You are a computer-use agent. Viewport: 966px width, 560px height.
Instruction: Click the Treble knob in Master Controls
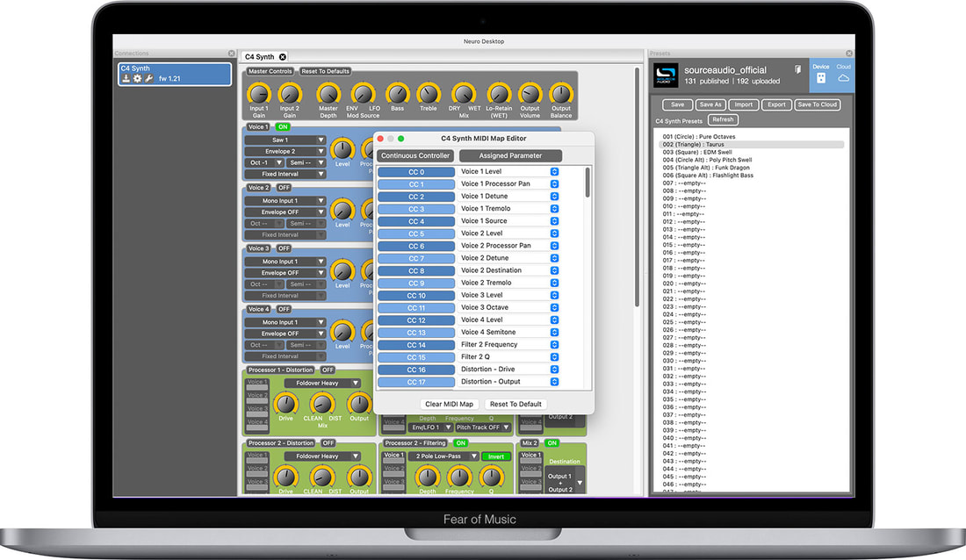tap(429, 94)
